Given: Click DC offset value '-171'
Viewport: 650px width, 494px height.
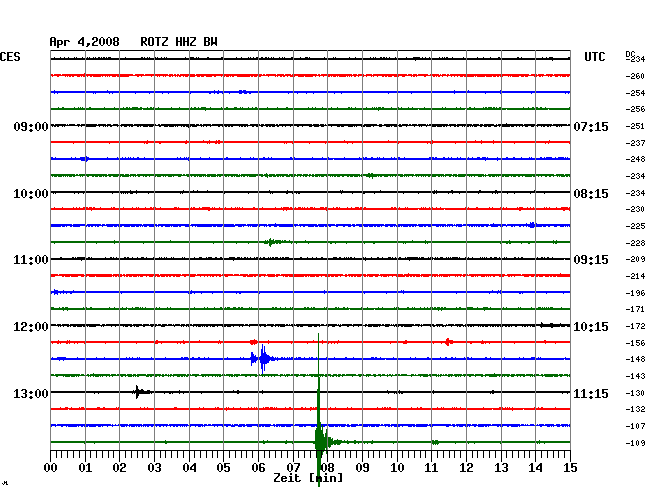Looking at the screenshot, I should coord(635,309).
